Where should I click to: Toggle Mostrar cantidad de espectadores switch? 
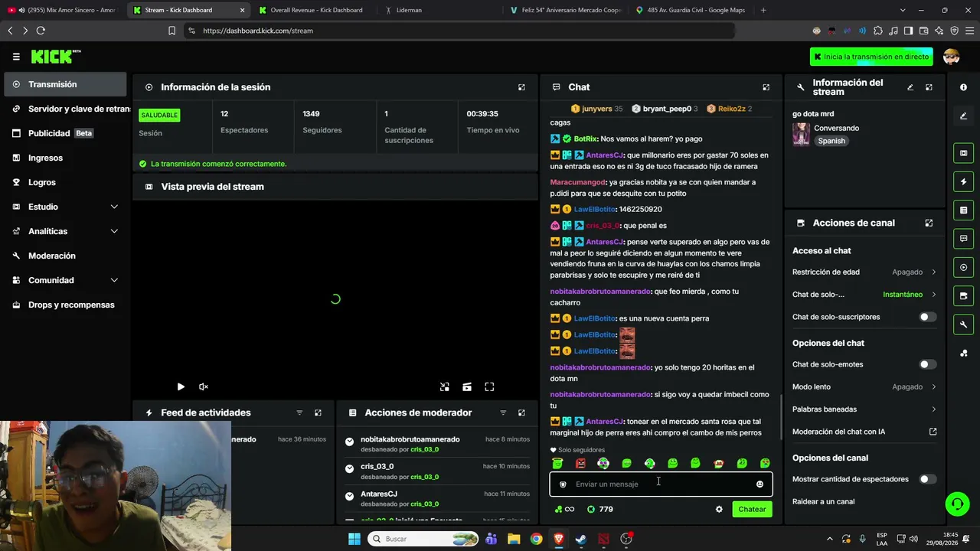point(927,479)
